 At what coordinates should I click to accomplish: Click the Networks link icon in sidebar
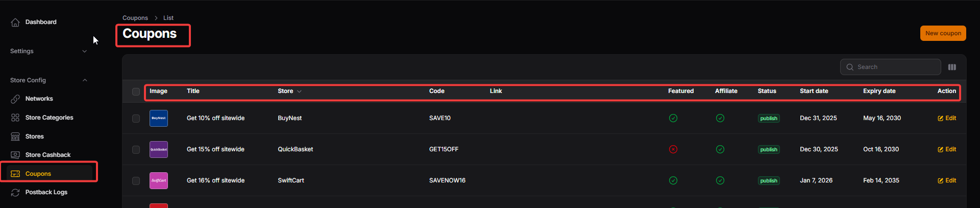coord(15,99)
